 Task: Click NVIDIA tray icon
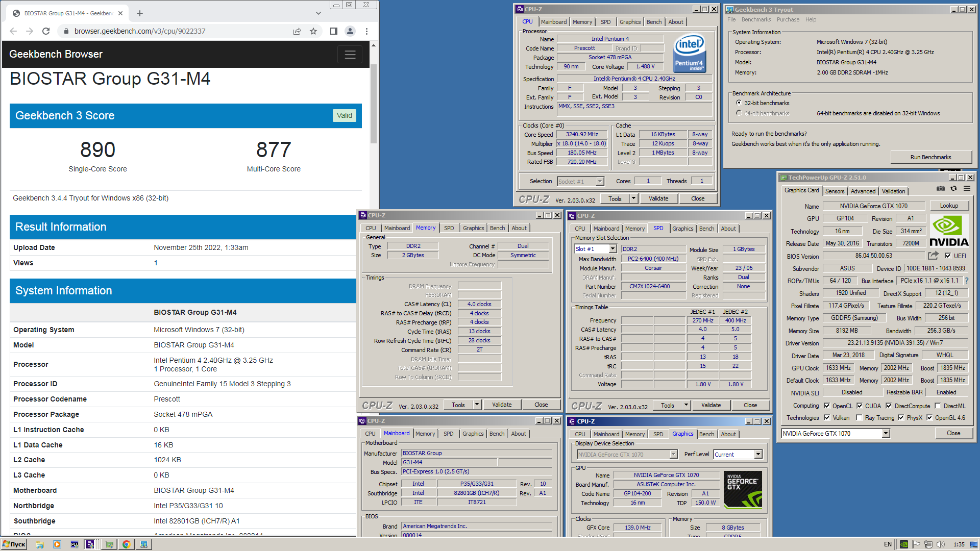[904, 544]
